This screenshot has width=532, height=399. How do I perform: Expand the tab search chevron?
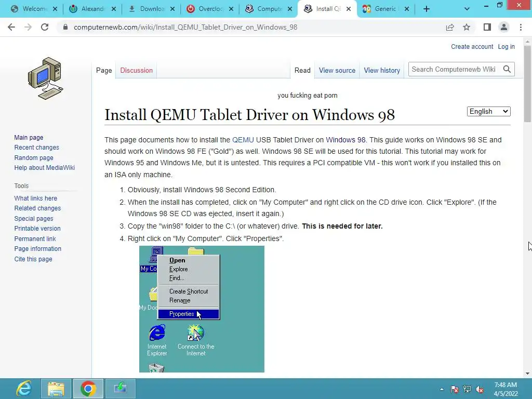tap(467, 9)
